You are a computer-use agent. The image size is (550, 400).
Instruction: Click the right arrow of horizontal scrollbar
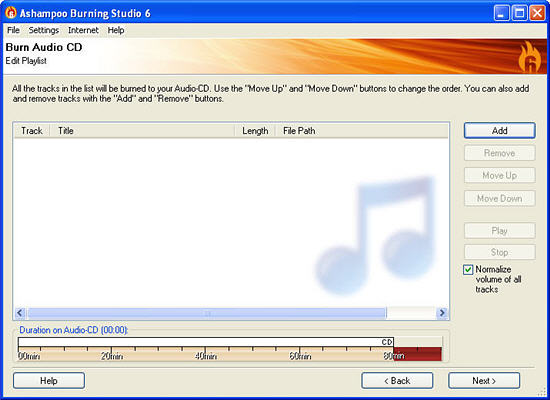tap(442, 312)
